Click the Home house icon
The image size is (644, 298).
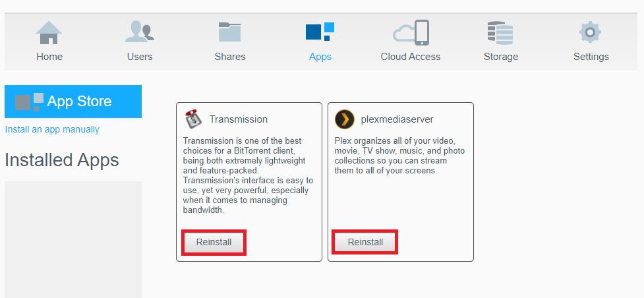[49, 32]
